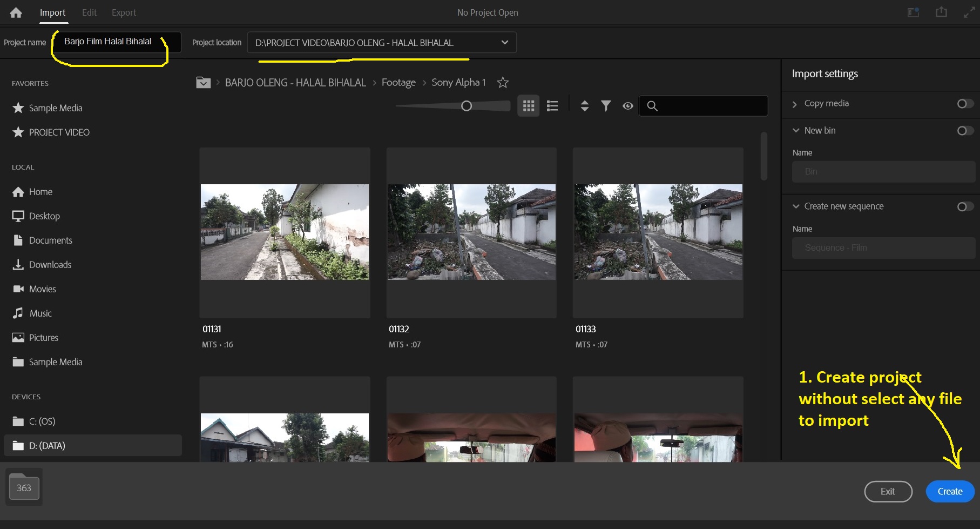Switch to the Export tab
This screenshot has height=529, width=980.
(x=124, y=12)
